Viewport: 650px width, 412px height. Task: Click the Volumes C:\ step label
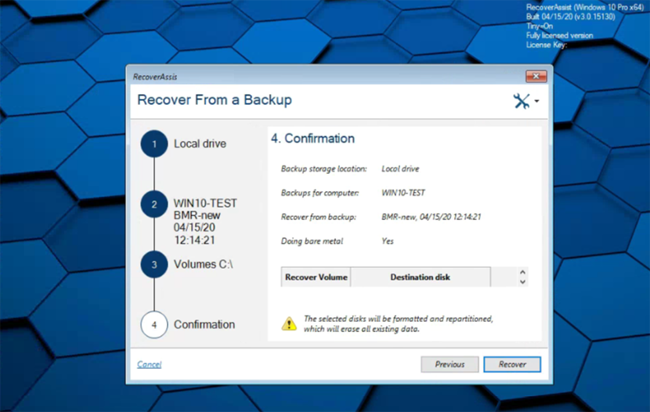coord(203,264)
